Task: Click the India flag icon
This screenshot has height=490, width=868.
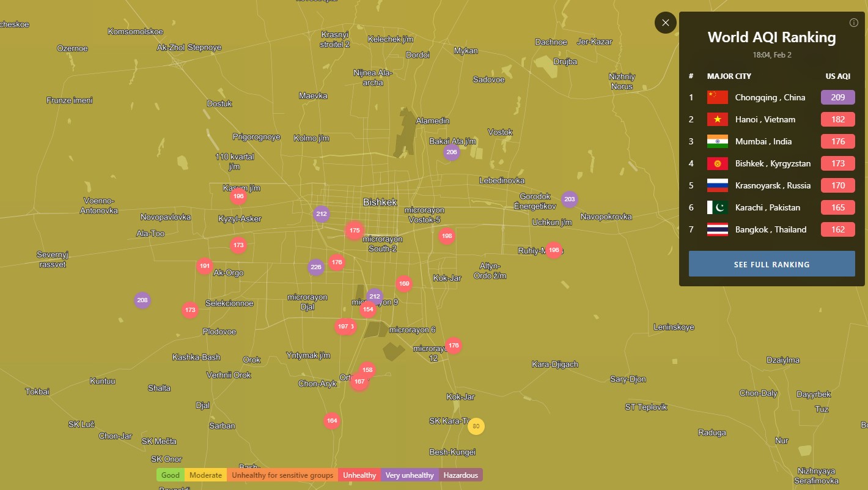Action: tap(717, 141)
